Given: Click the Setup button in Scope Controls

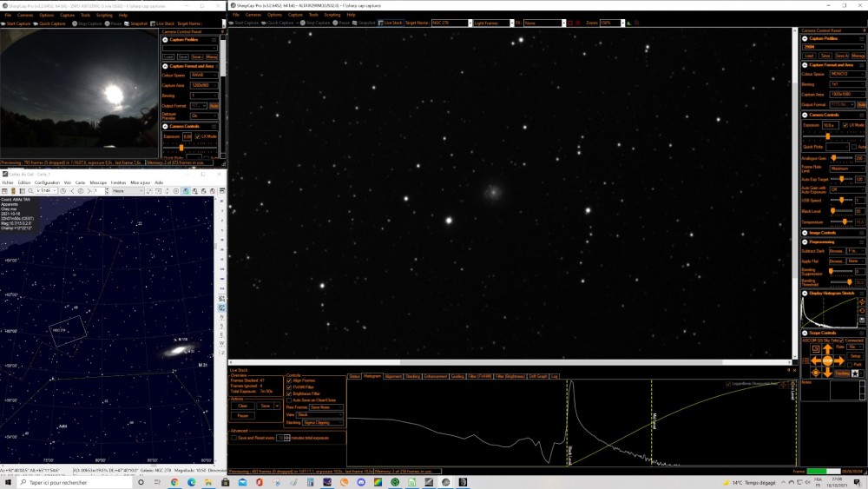Looking at the screenshot, I should (x=855, y=356).
